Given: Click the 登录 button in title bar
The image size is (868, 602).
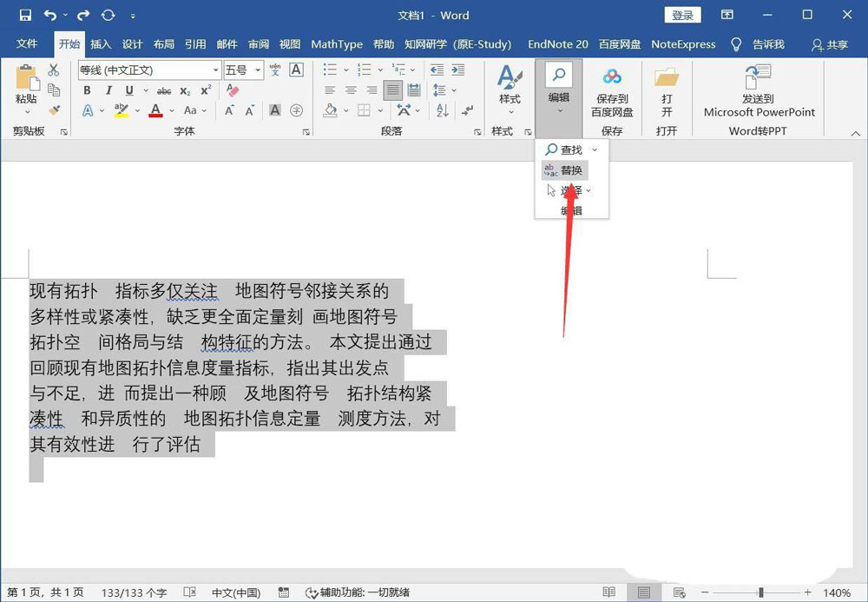Looking at the screenshot, I should pos(683,15).
